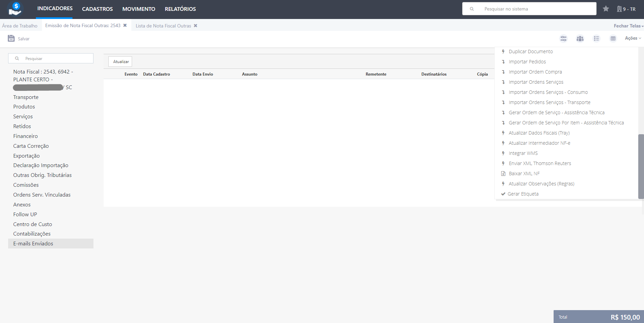
Task: Open the Serviços section in sidebar
Action: coord(23,117)
